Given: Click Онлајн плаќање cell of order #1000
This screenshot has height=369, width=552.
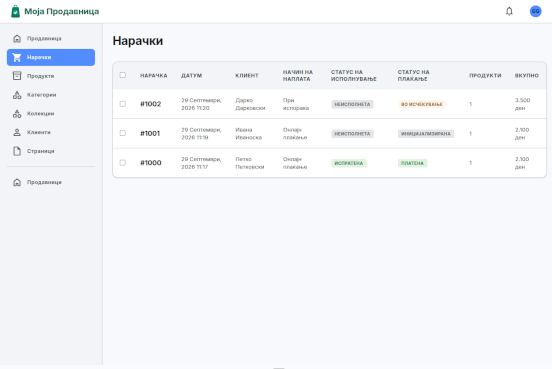Looking at the screenshot, I should pos(295,163).
